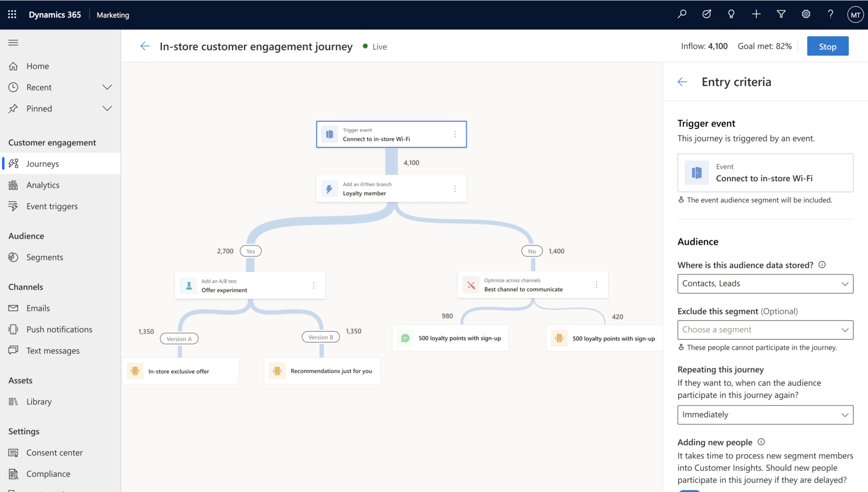Expand the Pinned section chevron

pos(107,108)
